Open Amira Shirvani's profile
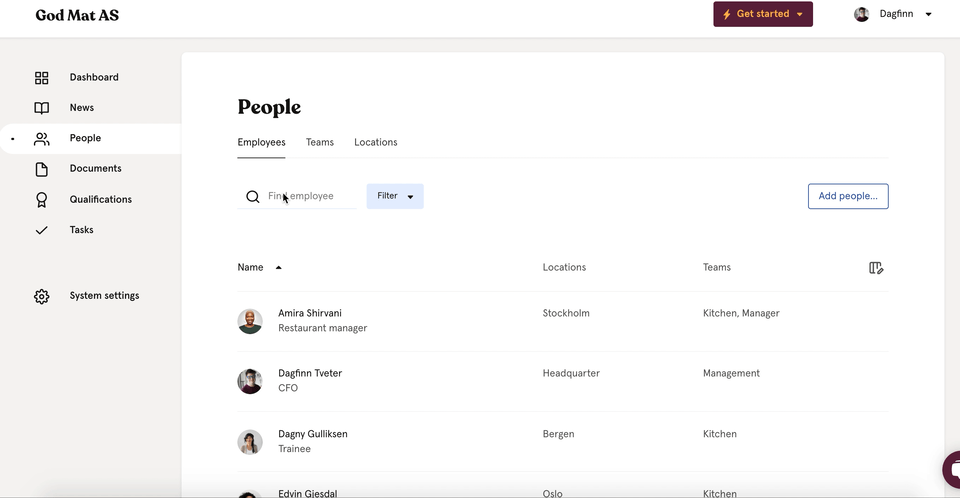The width and height of the screenshot is (960, 498). coord(310,313)
